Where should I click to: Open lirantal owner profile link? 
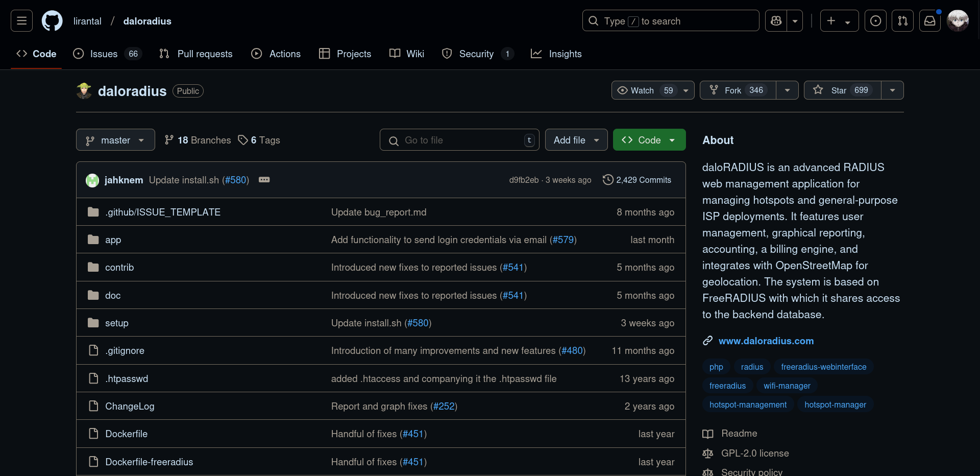87,21
